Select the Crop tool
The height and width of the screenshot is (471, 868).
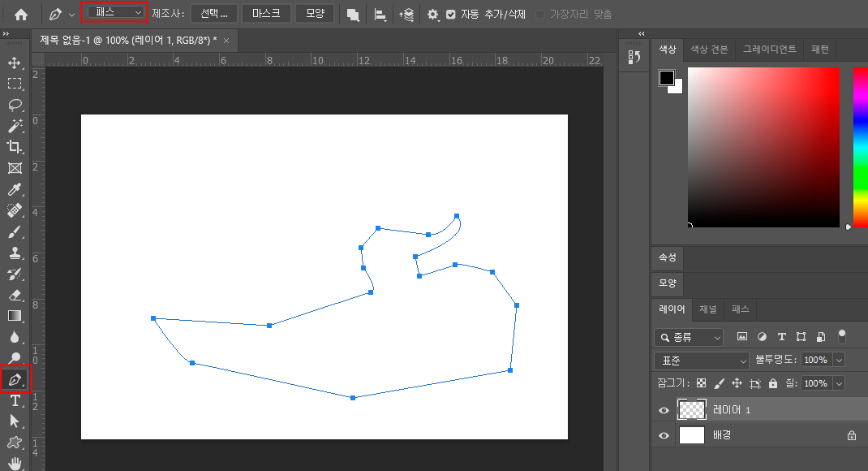pos(15,147)
